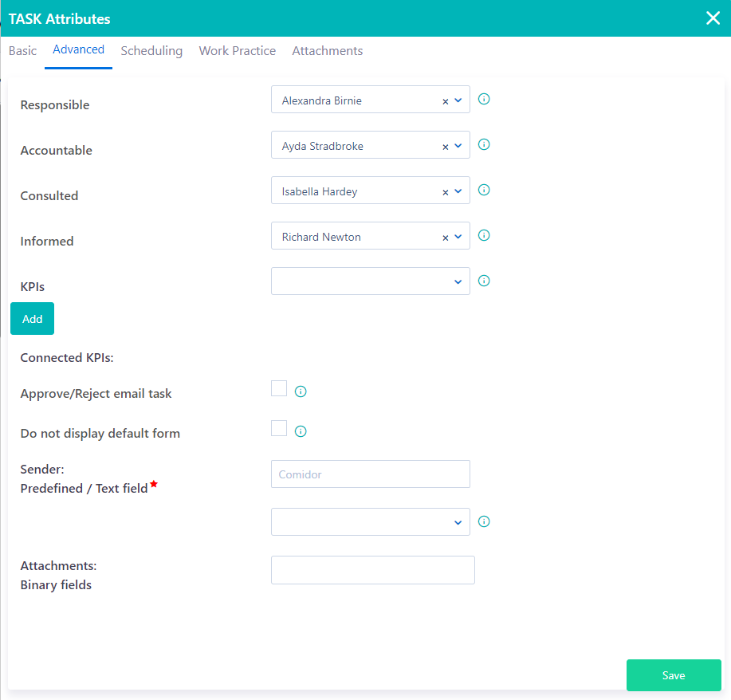731x700 pixels.
Task: Clear Alexandra Birnie from the Responsible field
Action: (x=446, y=100)
